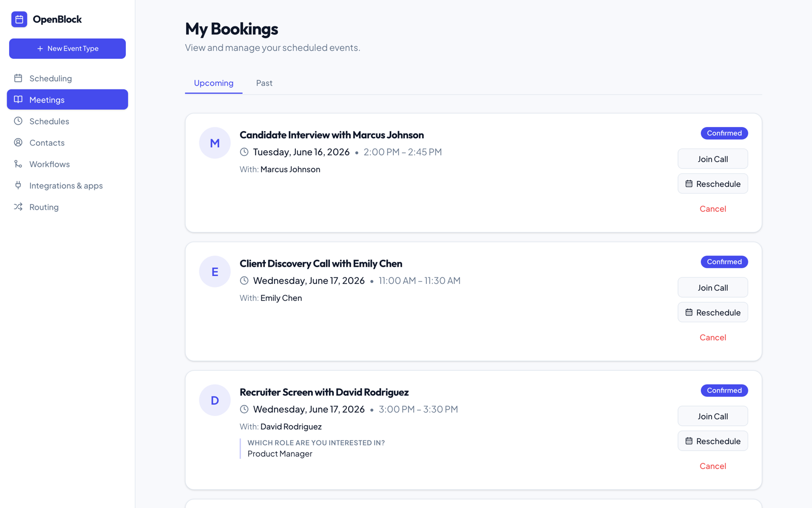Click the time 11:00 AM – 11:30 AM
The height and width of the screenshot is (508, 812).
click(x=419, y=280)
